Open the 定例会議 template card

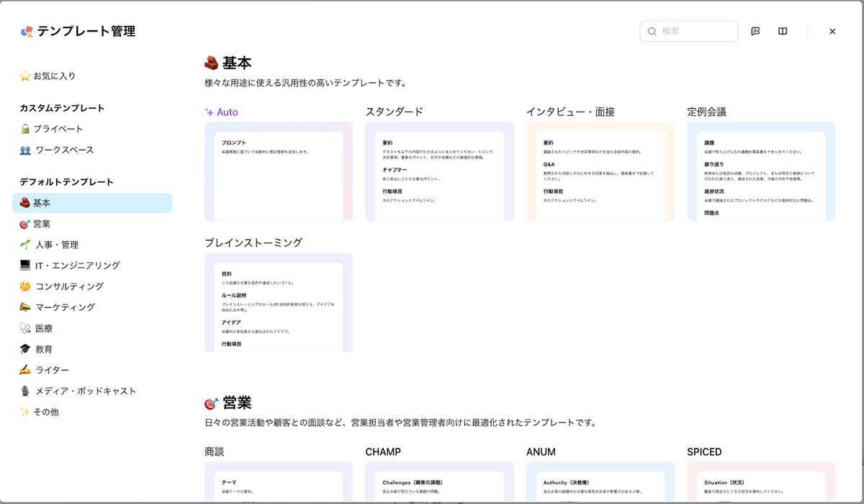tap(761, 171)
